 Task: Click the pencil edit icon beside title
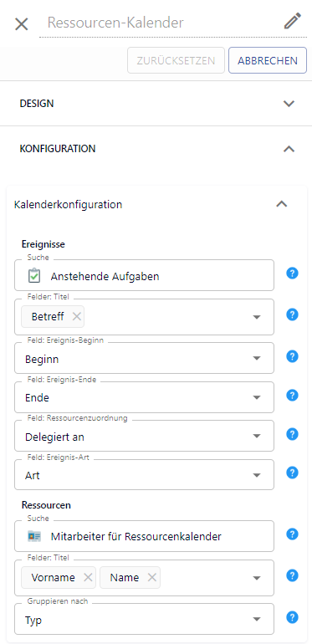point(293,21)
